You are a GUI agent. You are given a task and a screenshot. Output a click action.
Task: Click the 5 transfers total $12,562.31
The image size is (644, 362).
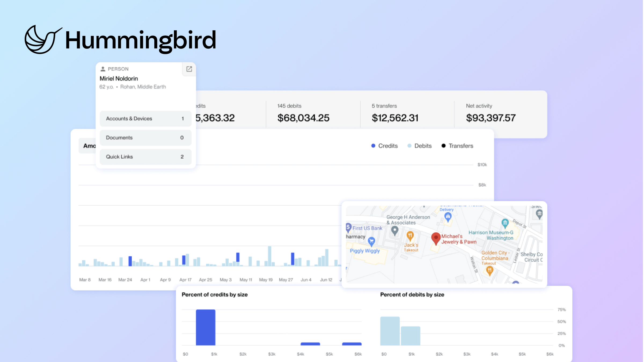pos(395,118)
